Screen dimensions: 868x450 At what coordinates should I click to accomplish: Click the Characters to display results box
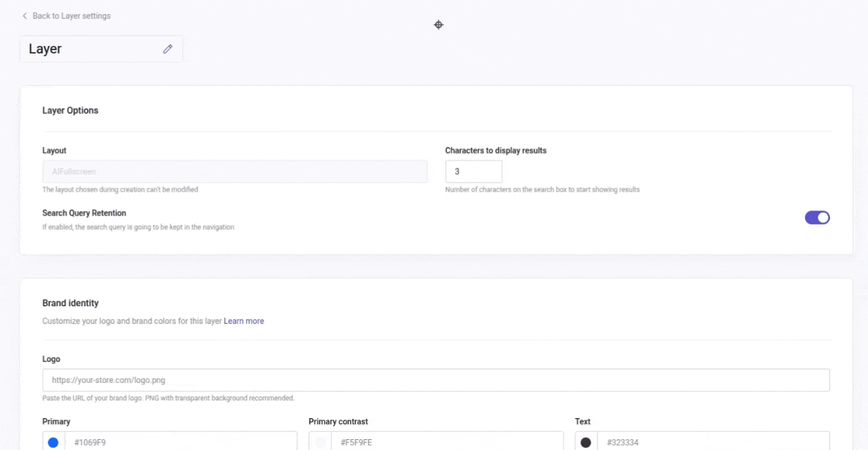(473, 172)
